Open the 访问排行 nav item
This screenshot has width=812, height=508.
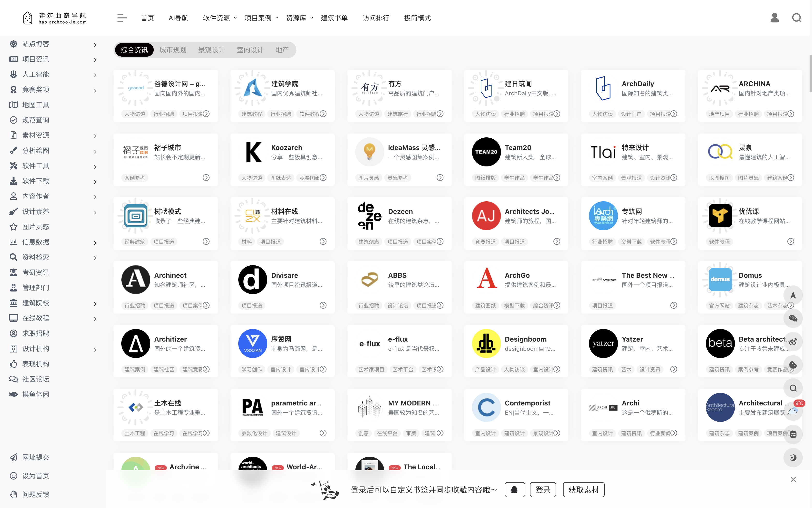pyautogui.click(x=376, y=18)
